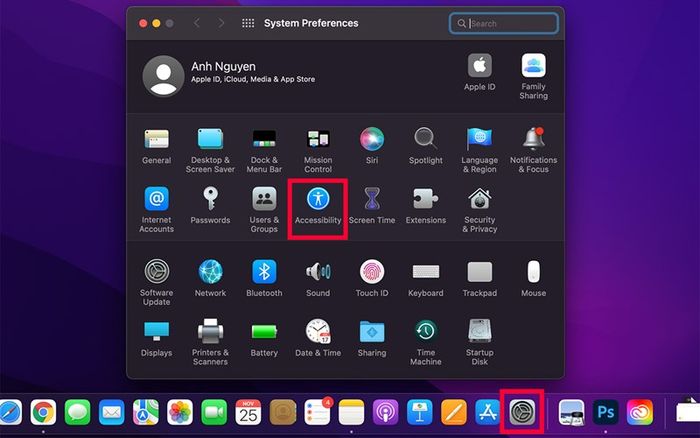Viewport: 700px width, 438px height.
Task: Open Contacts from the Dock
Action: [283, 412]
